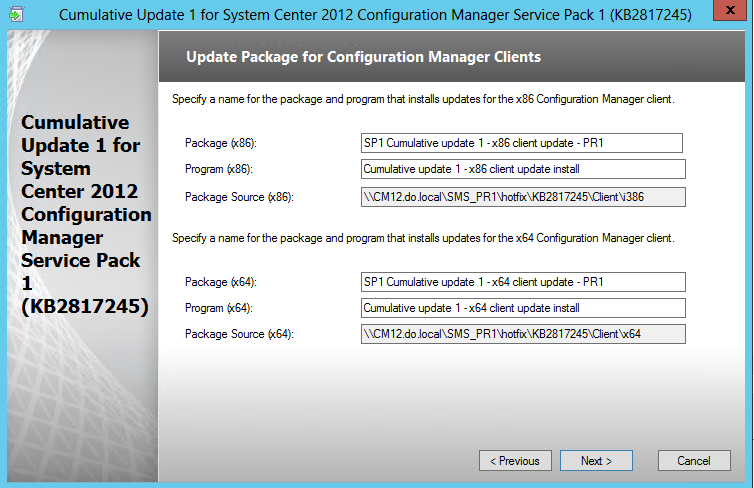Edit the Package (x64) name field

click(x=523, y=282)
